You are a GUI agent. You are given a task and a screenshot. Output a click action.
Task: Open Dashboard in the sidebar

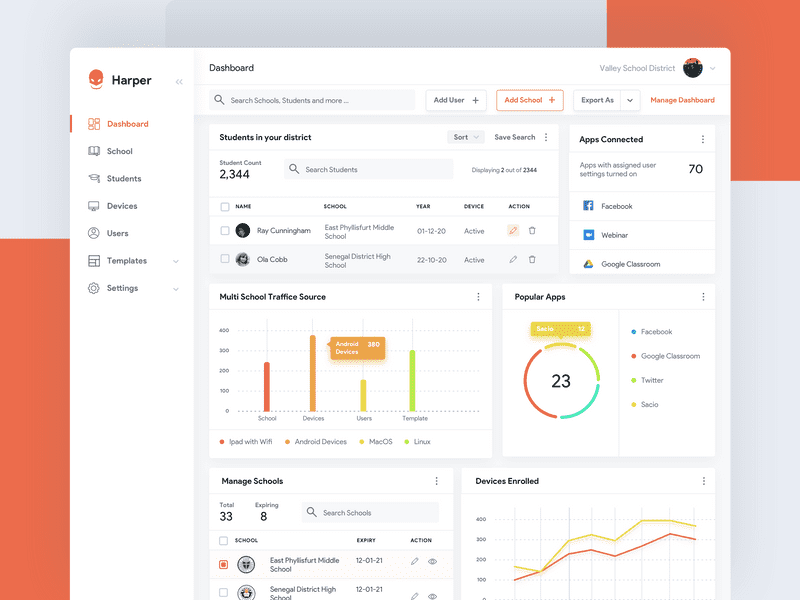click(128, 124)
